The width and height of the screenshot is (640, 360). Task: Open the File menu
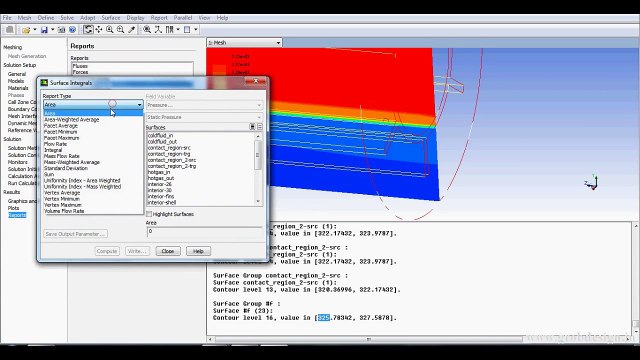tap(7, 18)
